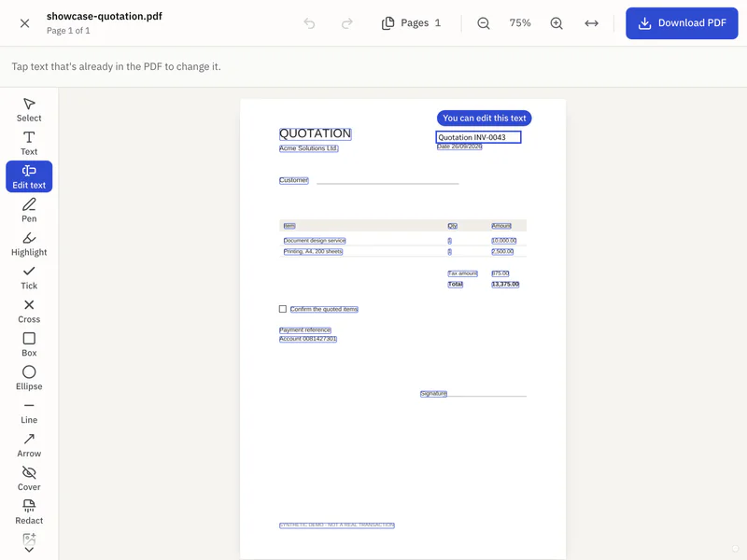Click the You can edit this text tooltip

coord(484,119)
